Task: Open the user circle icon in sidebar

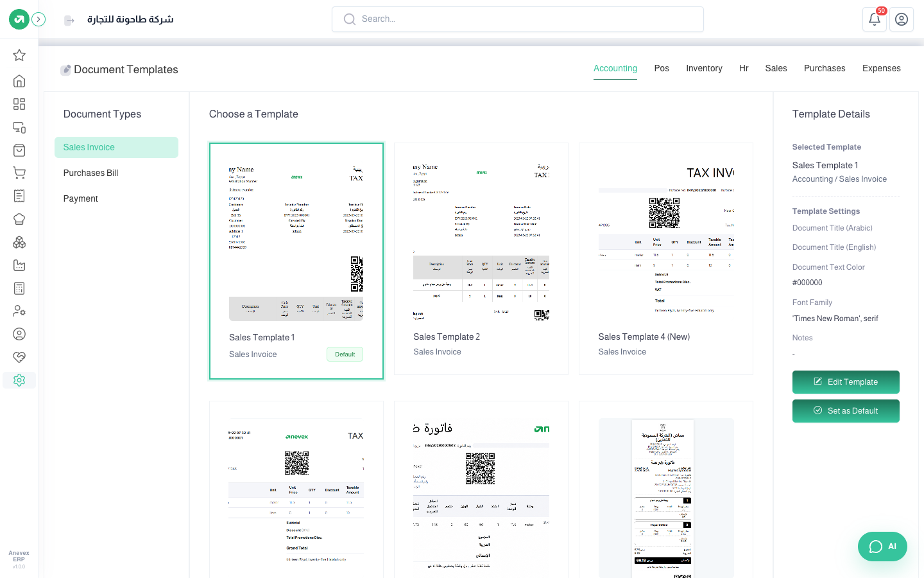Action: [19, 334]
